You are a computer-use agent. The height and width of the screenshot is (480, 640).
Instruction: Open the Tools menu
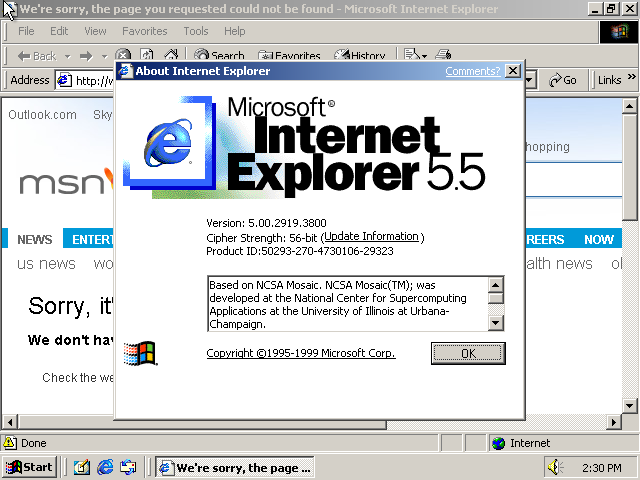pyautogui.click(x=196, y=31)
